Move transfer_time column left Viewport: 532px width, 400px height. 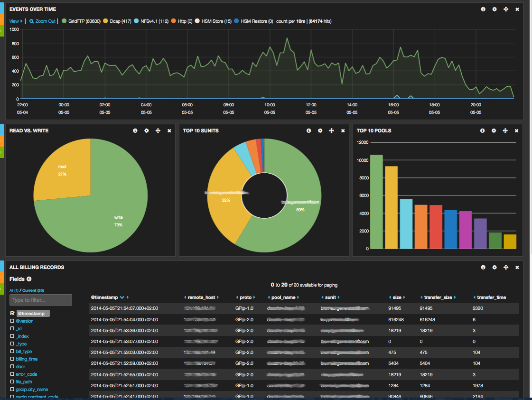pyautogui.click(x=474, y=298)
